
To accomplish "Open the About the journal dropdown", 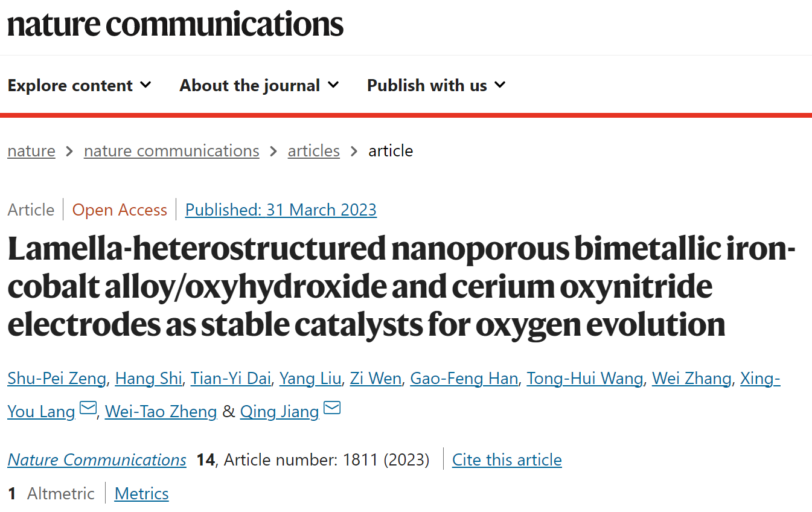I will [x=259, y=86].
